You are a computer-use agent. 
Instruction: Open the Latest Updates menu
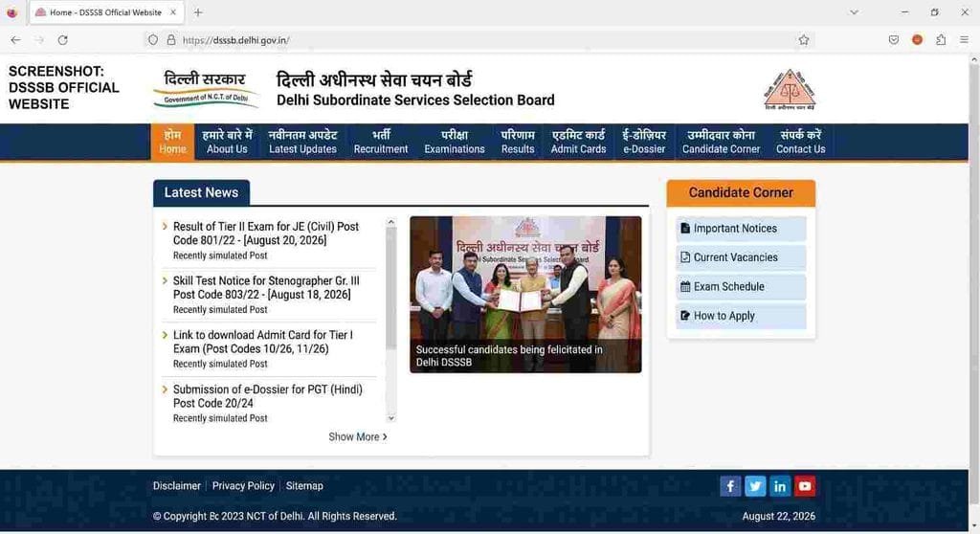pos(302,142)
